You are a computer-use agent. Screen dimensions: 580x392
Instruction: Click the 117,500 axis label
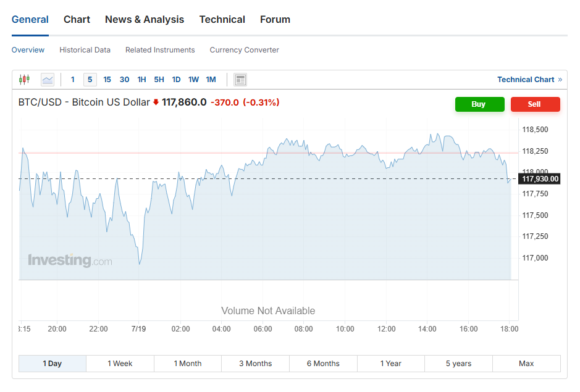[x=536, y=215]
